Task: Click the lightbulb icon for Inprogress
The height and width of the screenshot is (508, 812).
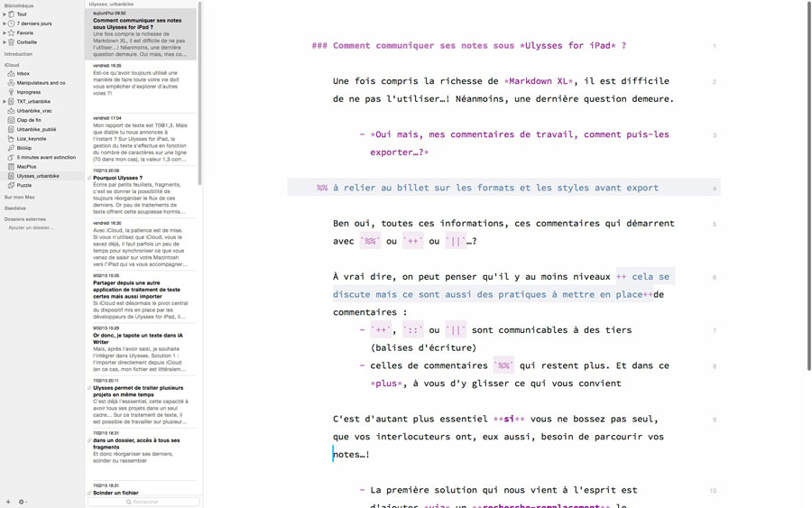Action: click(x=11, y=92)
